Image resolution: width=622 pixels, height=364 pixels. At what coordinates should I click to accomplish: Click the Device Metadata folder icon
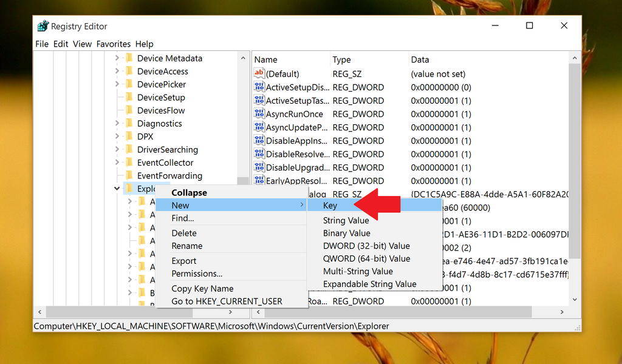tap(129, 58)
